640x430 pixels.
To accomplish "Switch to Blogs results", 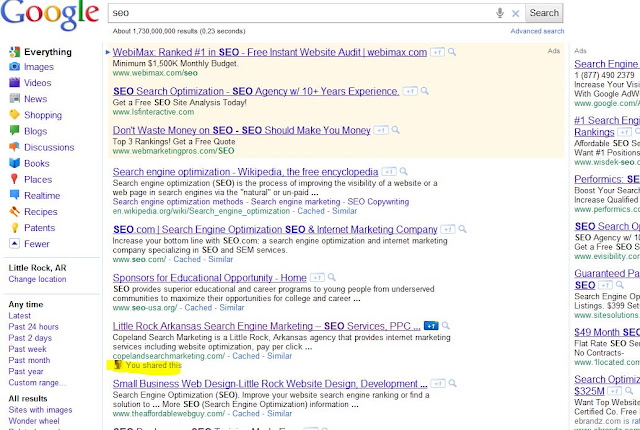I will click(36, 131).
